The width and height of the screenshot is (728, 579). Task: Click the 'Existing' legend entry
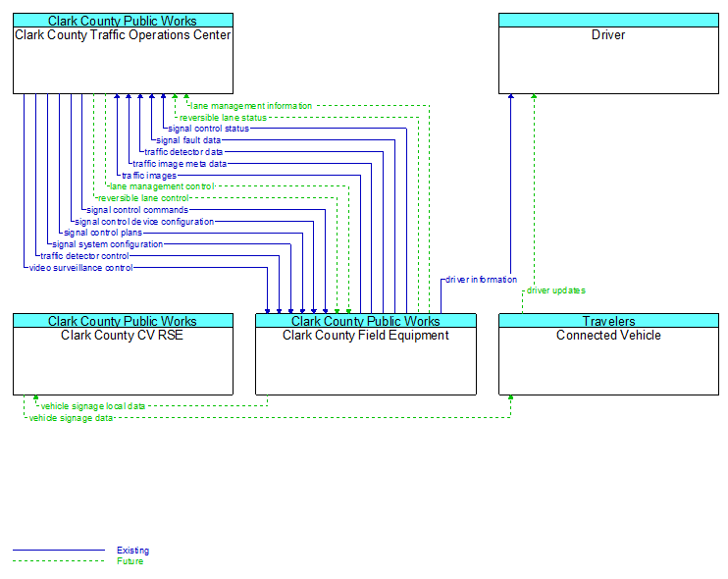[x=132, y=551]
